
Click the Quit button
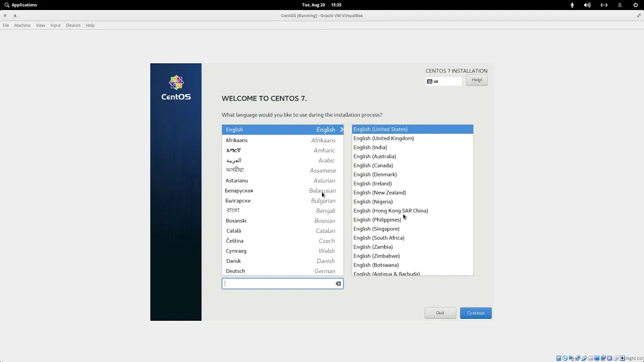click(x=440, y=313)
